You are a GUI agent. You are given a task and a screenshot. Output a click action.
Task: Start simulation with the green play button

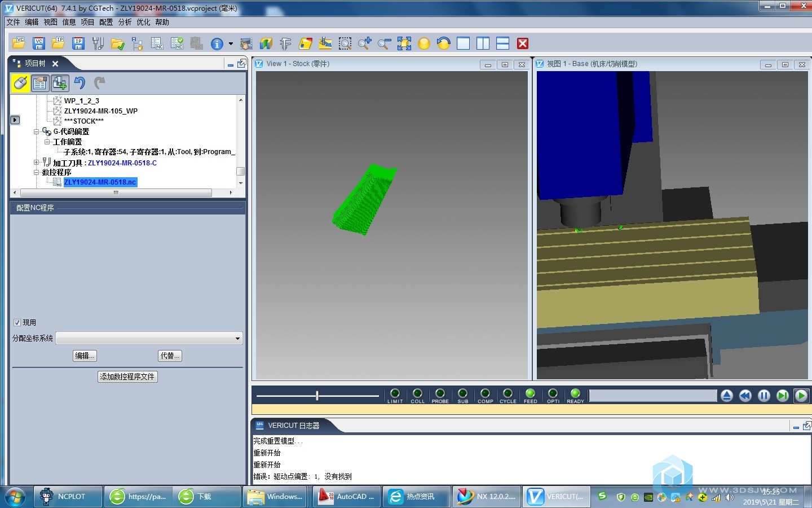(x=801, y=396)
